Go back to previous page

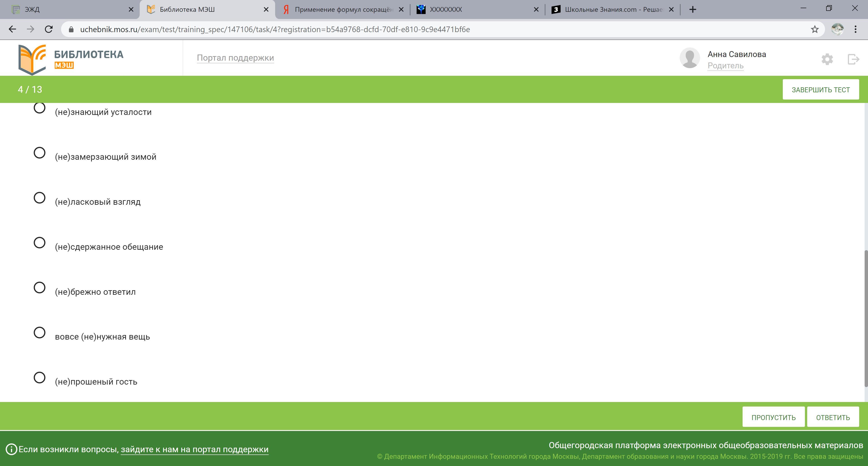point(12,29)
